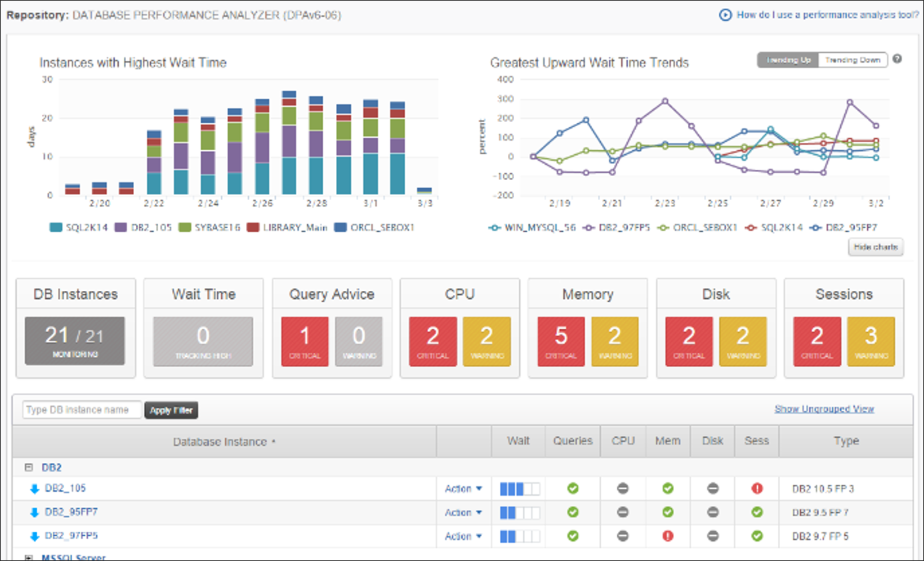The height and width of the screenshot is (561, 924).
Task: Click the play icon beside performance analysis help link
Action: point(726,15)
